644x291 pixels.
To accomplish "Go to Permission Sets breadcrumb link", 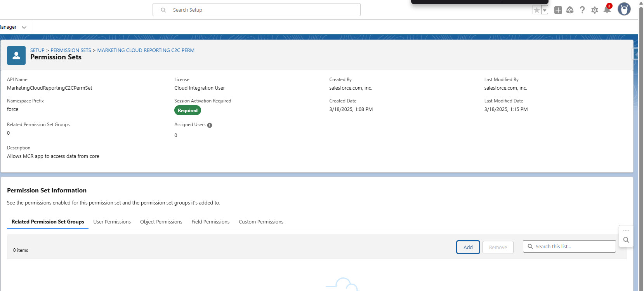I will pos(71,50).
